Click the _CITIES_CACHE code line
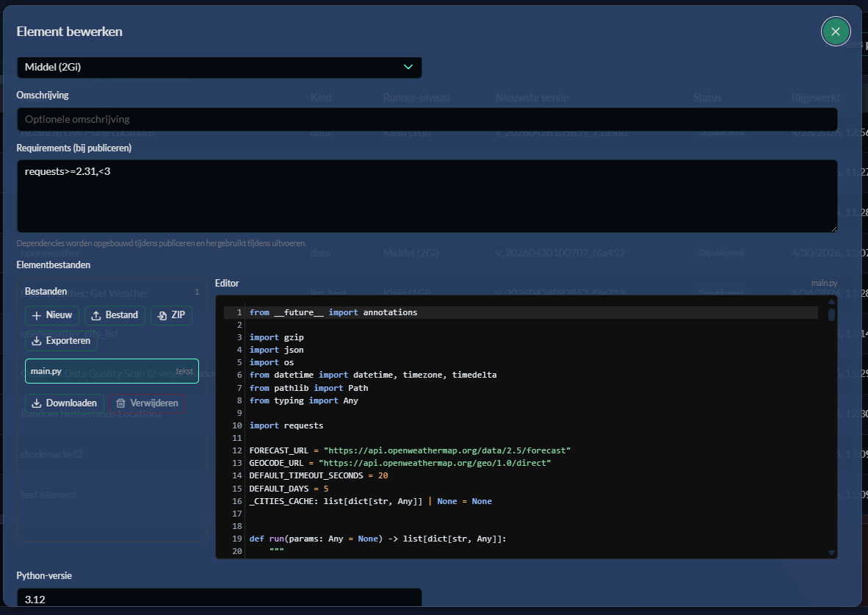This screenshot has height=615, width=868. point(370,501)
